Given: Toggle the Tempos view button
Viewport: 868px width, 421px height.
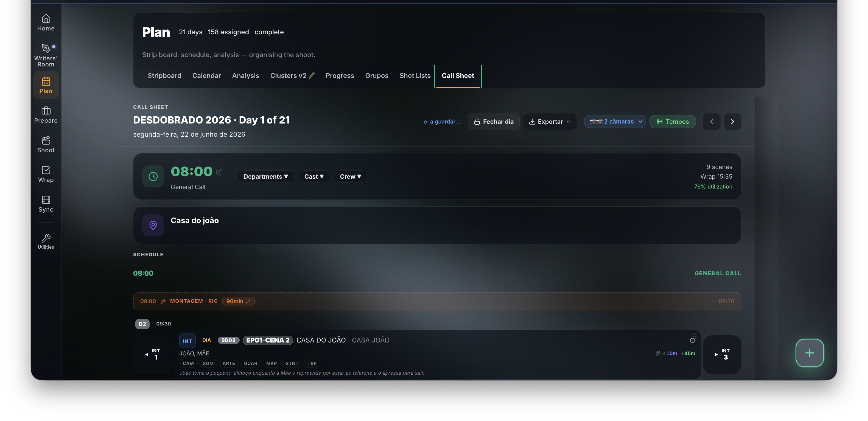Looking at the screenshot, I should (672, 122).
